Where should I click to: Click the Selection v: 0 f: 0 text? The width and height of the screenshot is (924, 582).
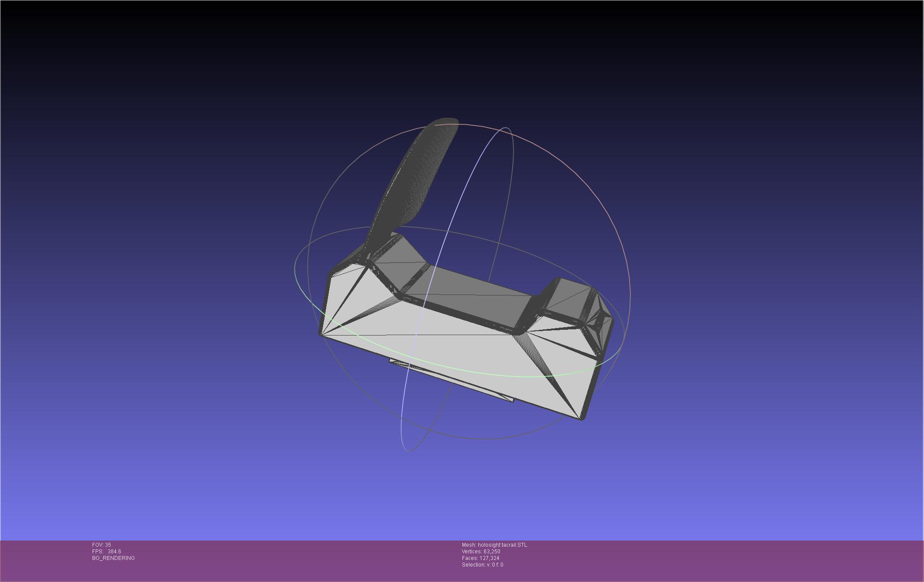482,565
